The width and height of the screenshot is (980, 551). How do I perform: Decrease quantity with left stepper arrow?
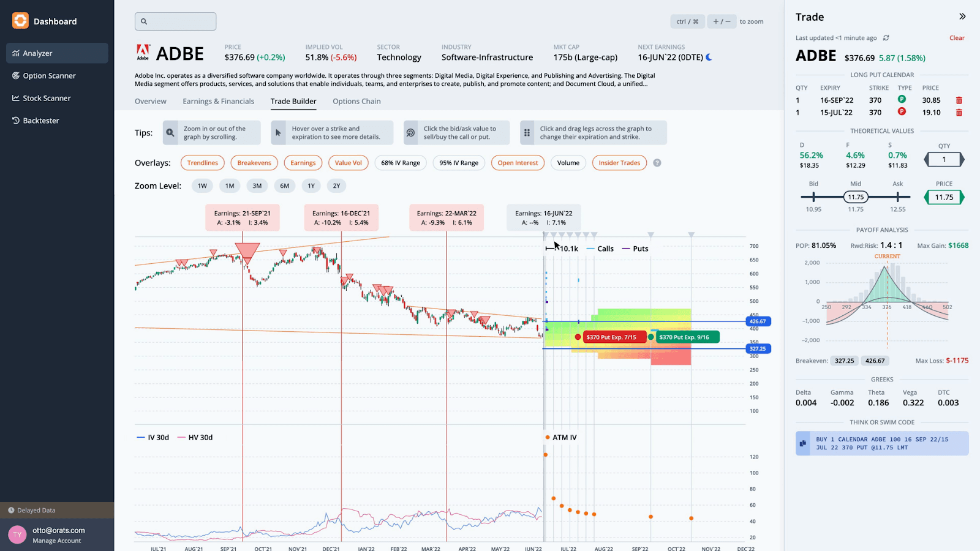click(926, 160)
